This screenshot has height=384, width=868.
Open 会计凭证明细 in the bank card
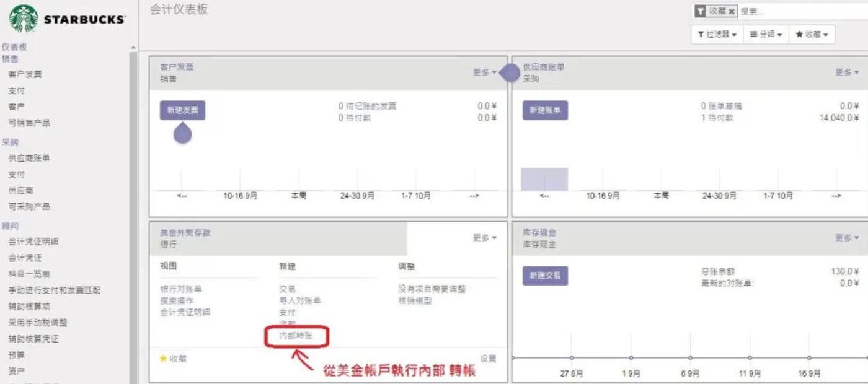pos(185,312)
